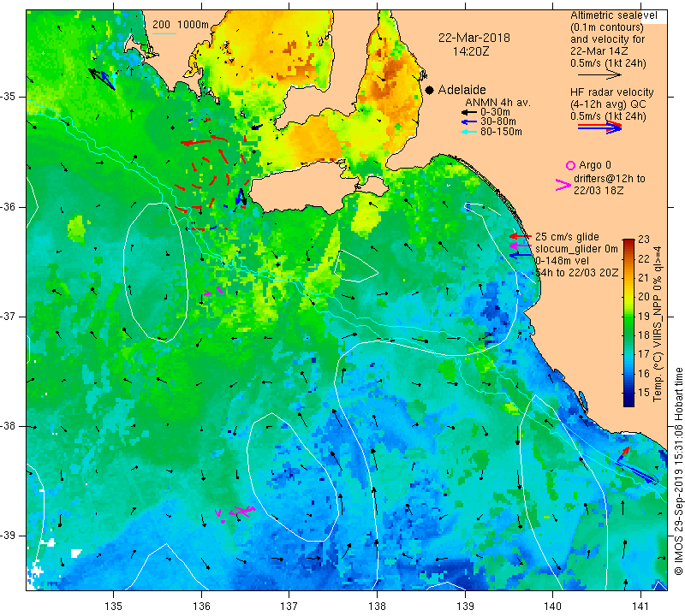Click the 'ANMN 4h av.' legend heading
Viewport: 685px width, 616px height.
pos(497,103)
